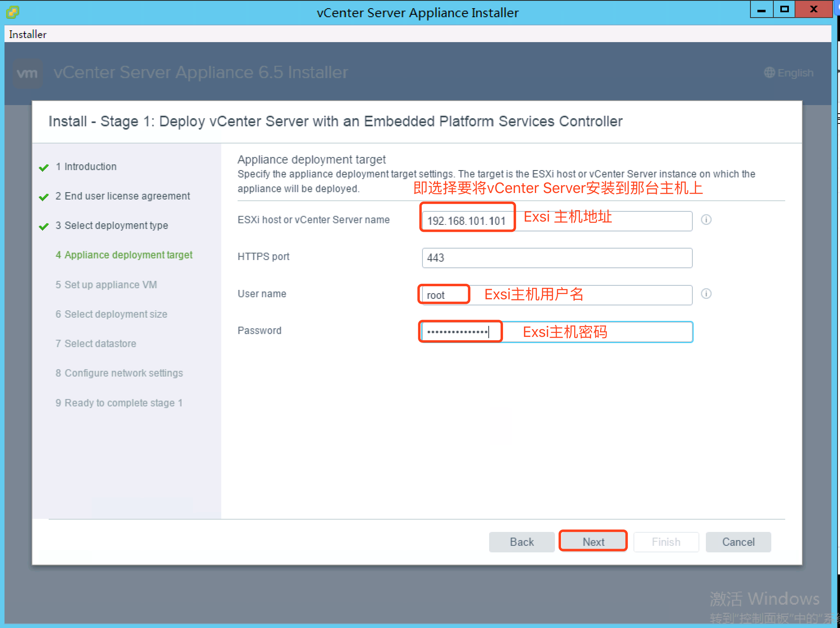
Task: Click into the HTTPS port field showing 443
Action: 557,258
